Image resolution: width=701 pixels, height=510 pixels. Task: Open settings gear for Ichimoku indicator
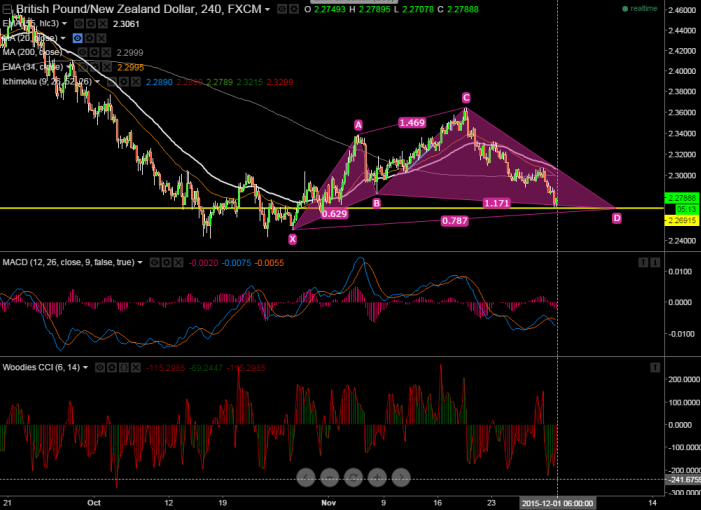[x=124, y=82]
